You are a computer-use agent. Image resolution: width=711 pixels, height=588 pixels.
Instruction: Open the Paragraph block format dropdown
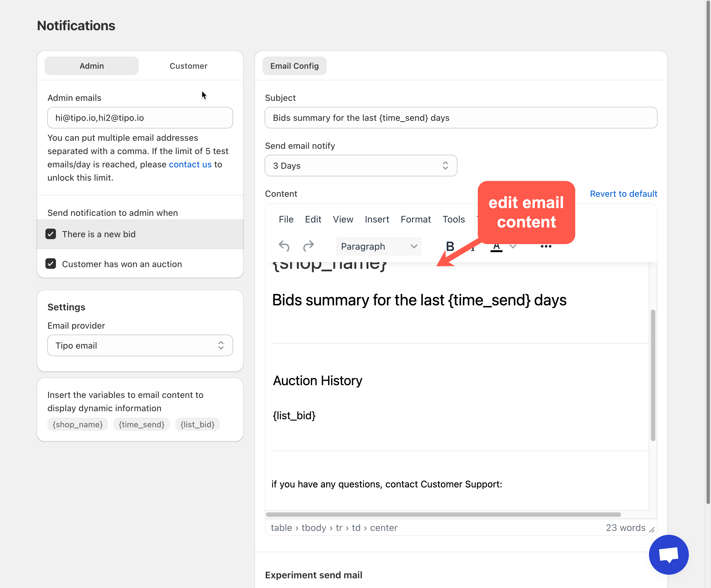(x=379, y=246)
